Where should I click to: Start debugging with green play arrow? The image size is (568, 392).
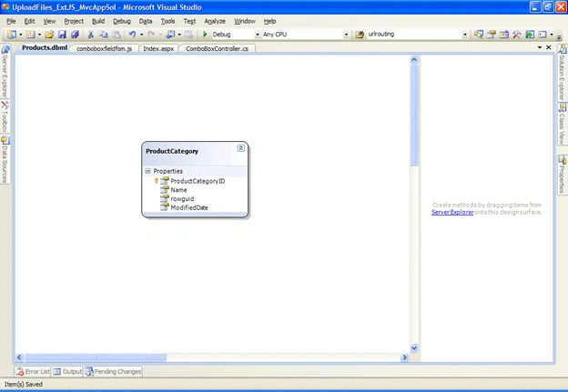(x=205, y=35)
